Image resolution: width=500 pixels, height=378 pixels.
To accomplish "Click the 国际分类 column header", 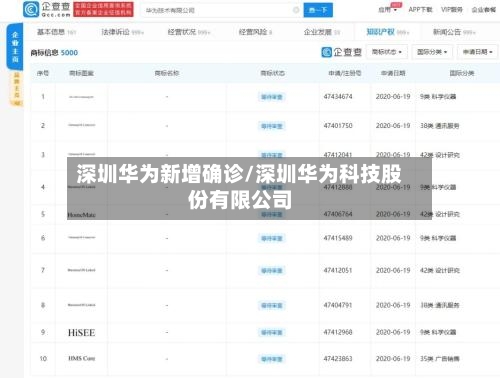I will (x=462, y=73).
